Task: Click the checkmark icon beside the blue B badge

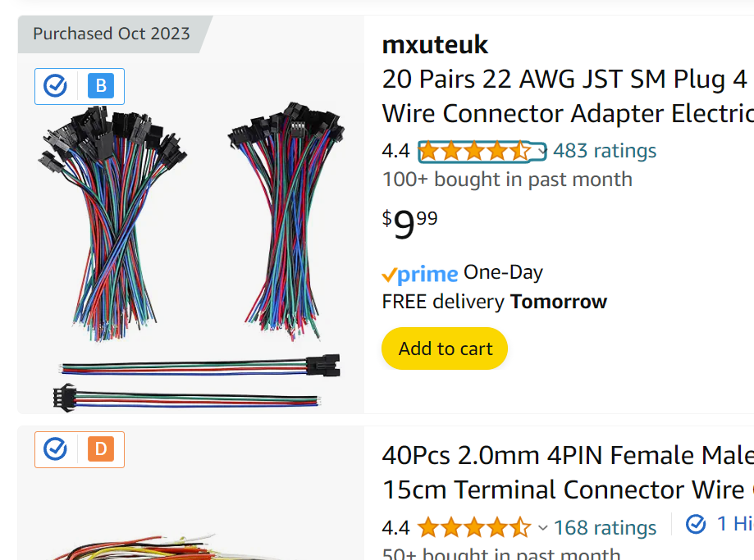Action: click(x=55, y=85)
